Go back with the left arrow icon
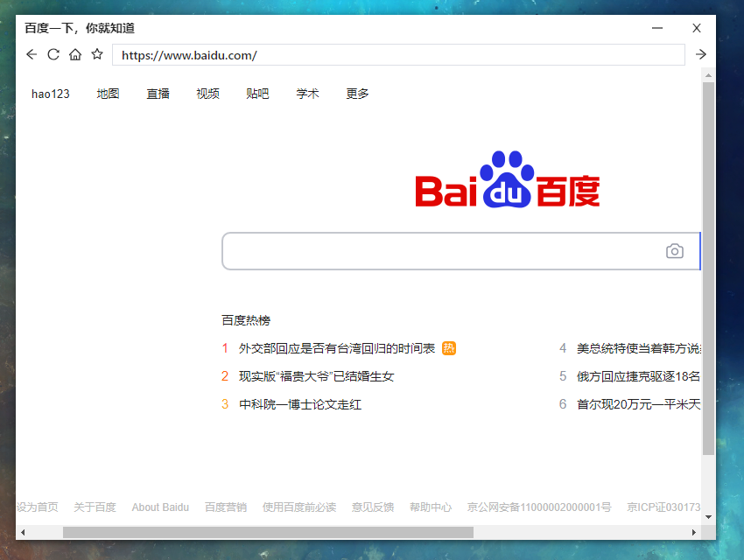This screenshot has width=744, height=560. pyautogui.click(x=32, y=54)
